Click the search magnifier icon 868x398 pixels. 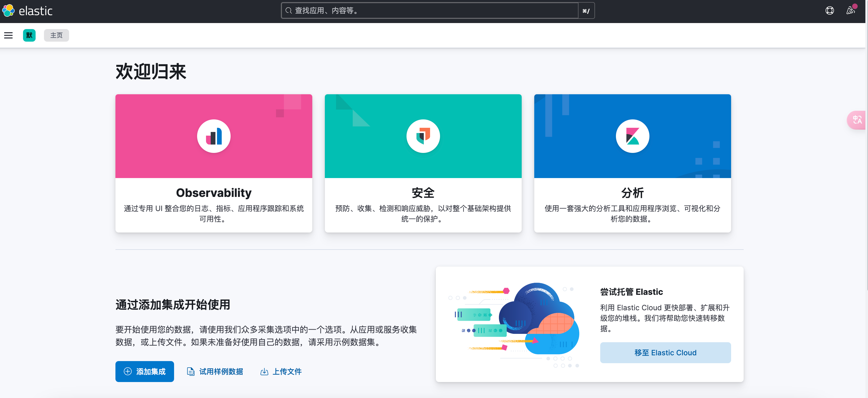tap(288, 10)
